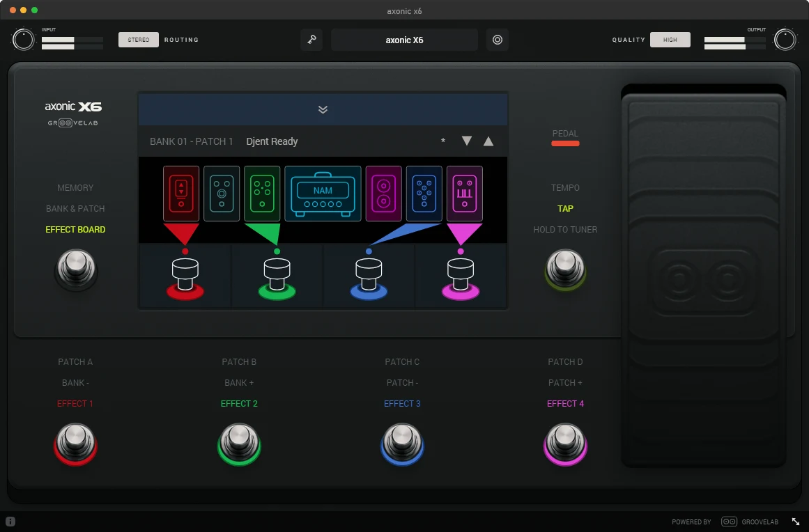Expand the display with double chevron
This screenshot has height=532, width=809.
[323, 109]
